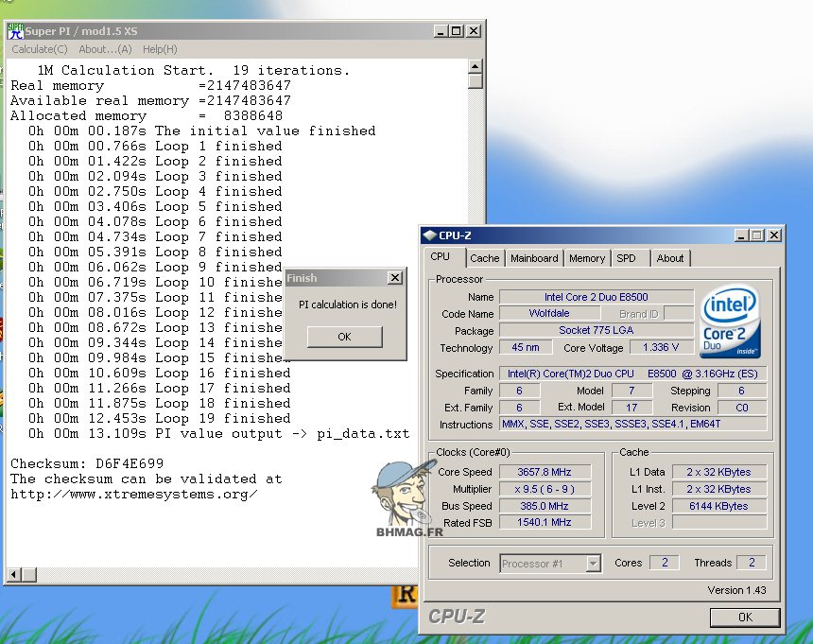Switch to the Memory tab
The image size is (813, 644).
click(587, 258)
